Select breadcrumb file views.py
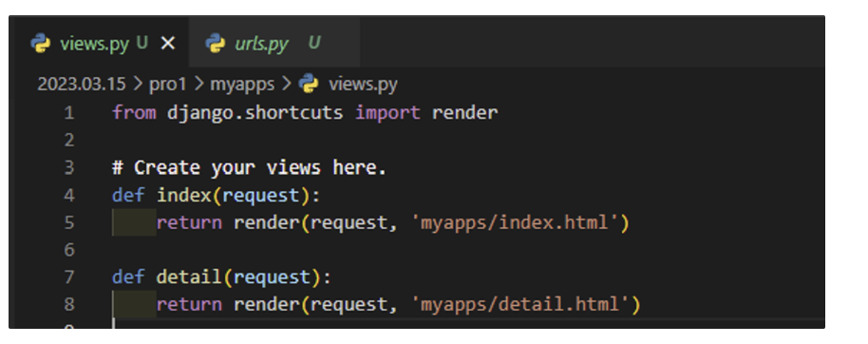The width and height of the screenshot is (868, 344). 363,85
